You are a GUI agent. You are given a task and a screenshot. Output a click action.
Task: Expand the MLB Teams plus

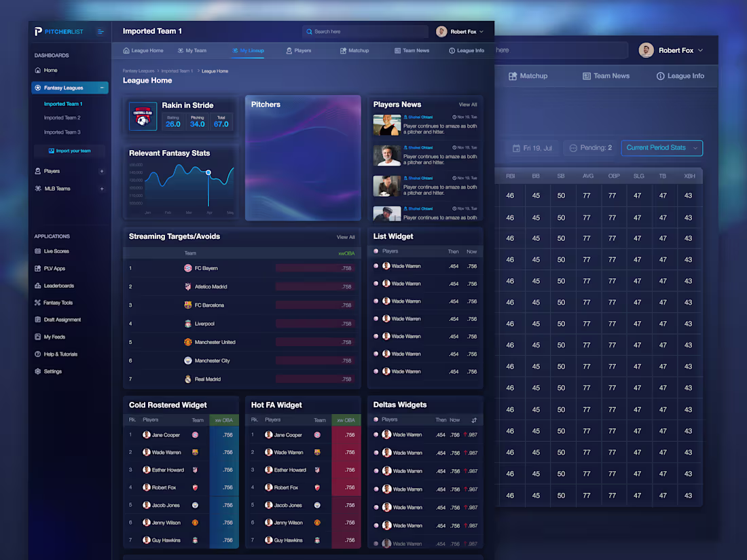[x=101, y=189]
